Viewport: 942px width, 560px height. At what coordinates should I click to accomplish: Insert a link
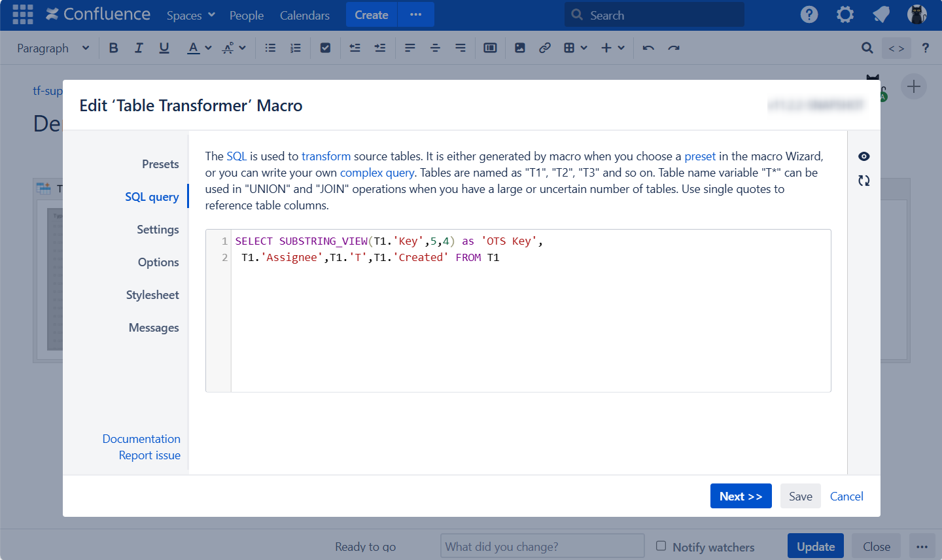click(545, 48)
